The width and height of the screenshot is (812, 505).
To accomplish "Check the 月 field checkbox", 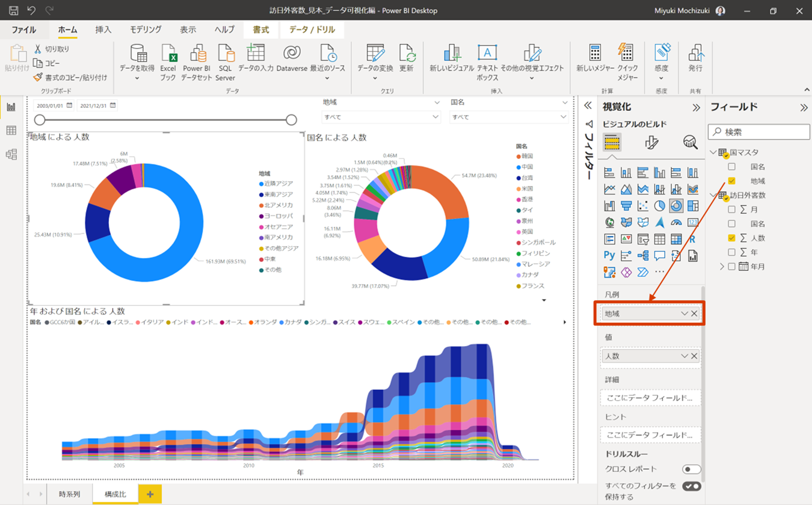I will [731, 209].
